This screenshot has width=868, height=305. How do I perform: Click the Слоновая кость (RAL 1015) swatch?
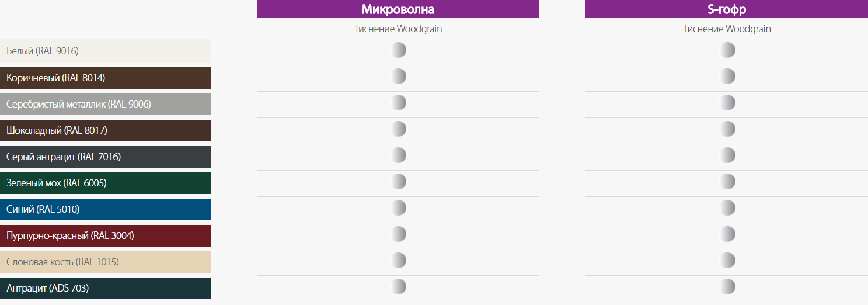point(105,262)
